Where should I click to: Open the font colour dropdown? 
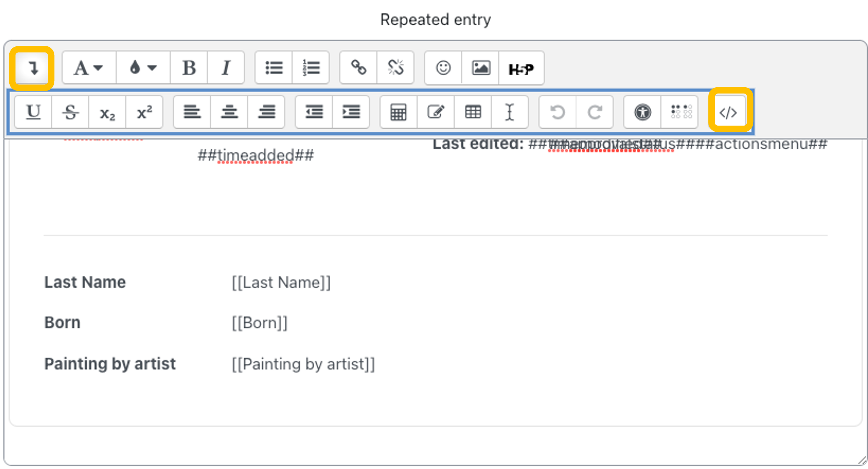point(143,68)
